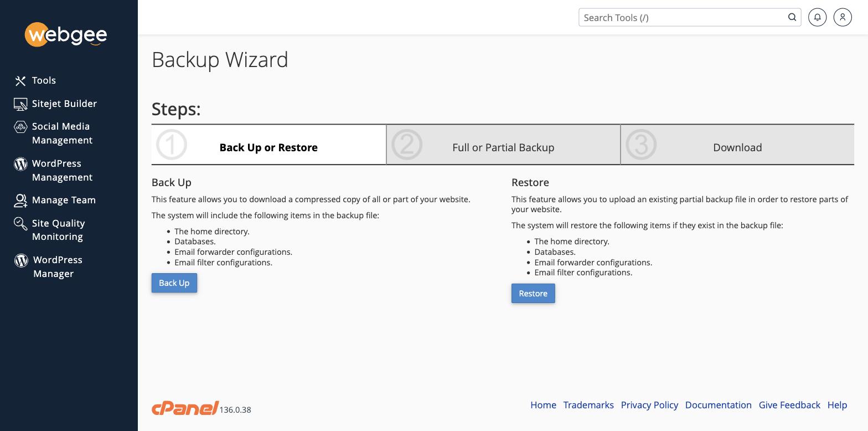Image resolution: width=868 pixels, height=431 pixels.
Task: Open the Home footer link
Action: pyautogui.click(x=543, y=405)
